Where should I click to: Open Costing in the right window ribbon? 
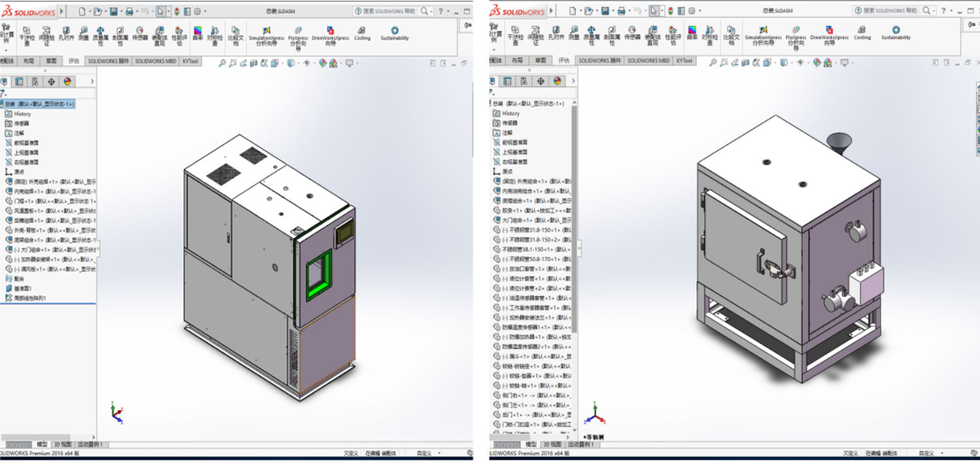862,33
